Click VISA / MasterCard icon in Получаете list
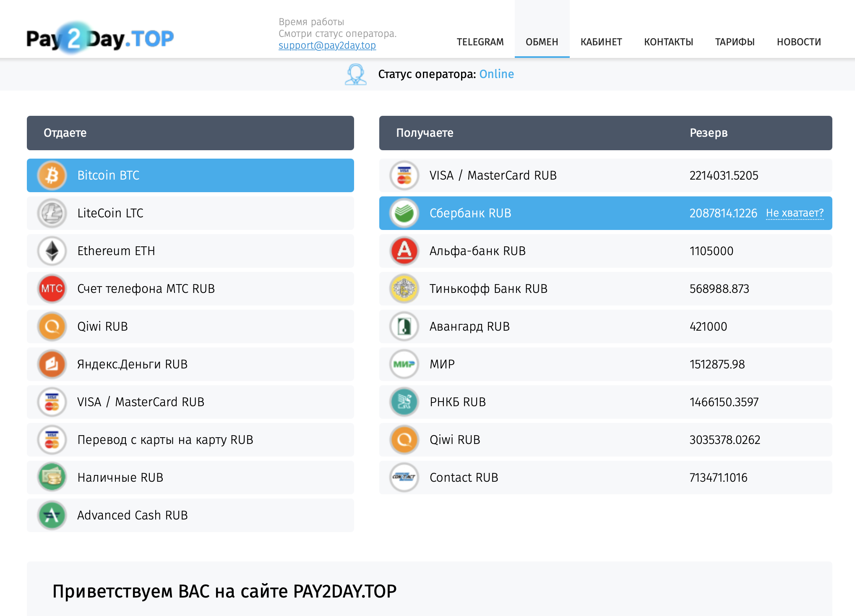 [404, 175]
